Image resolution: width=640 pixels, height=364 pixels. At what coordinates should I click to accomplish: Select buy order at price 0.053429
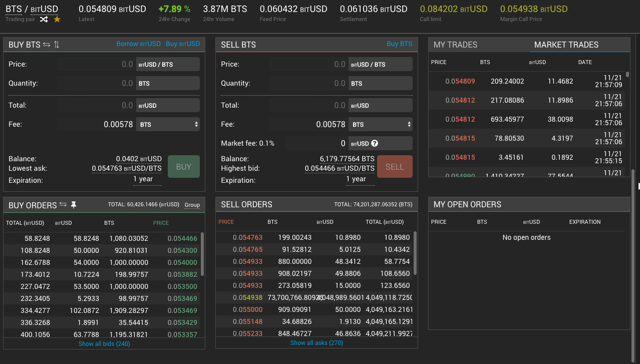click(x=102, y=322)
